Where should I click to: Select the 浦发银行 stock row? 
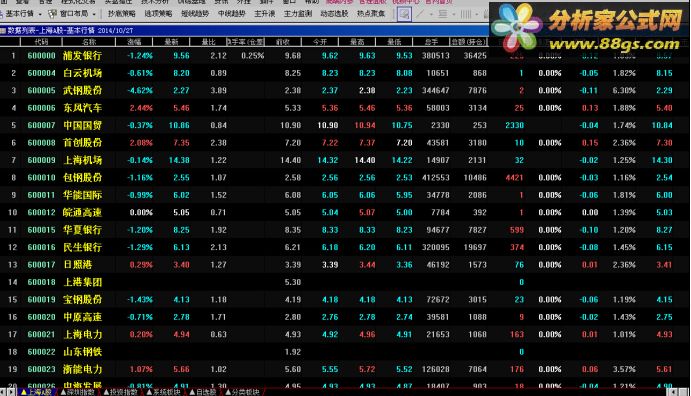pyautogui.click(x=346, y=56)
